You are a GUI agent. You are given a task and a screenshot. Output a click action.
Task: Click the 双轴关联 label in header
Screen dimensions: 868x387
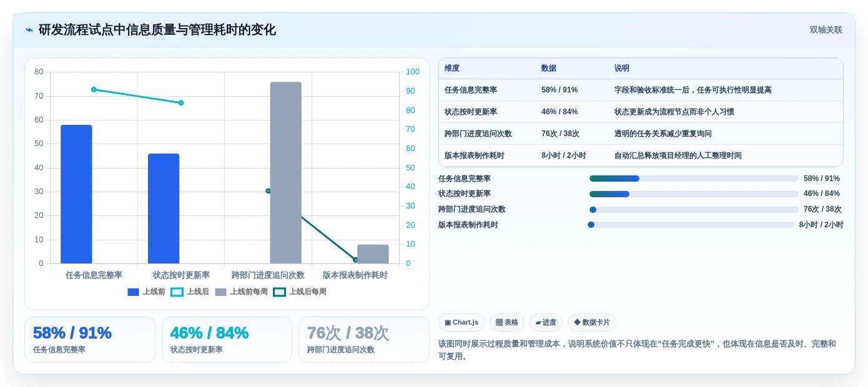coord(826,30)
